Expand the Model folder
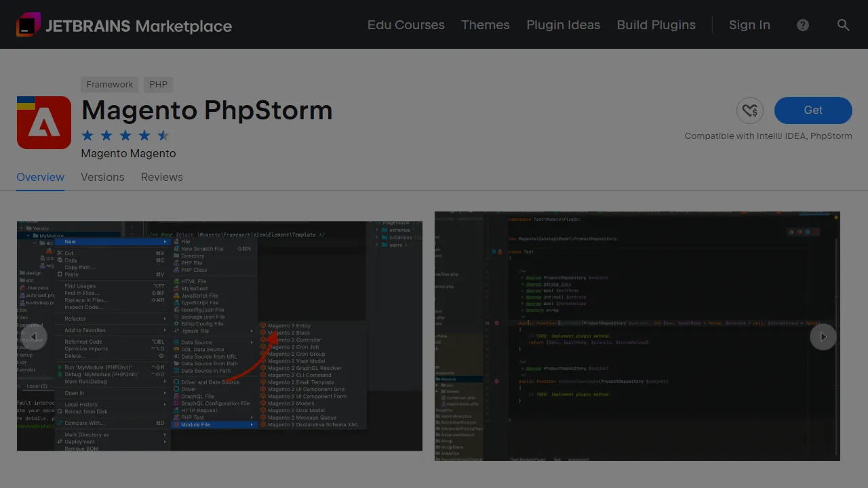Screen dimensions: 868x488 coord(437,392)
